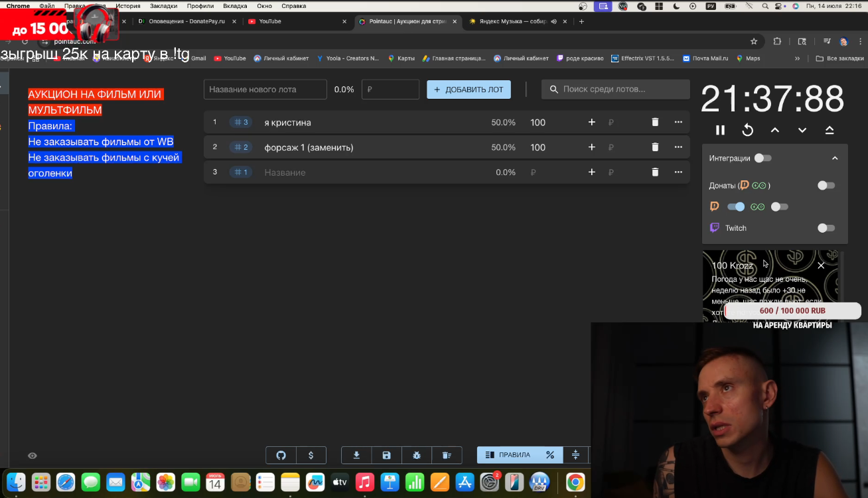The height and width of the screenshot is (498, 868).
Task: Toggle the Интеграции master switch
Action: point(763,158)
